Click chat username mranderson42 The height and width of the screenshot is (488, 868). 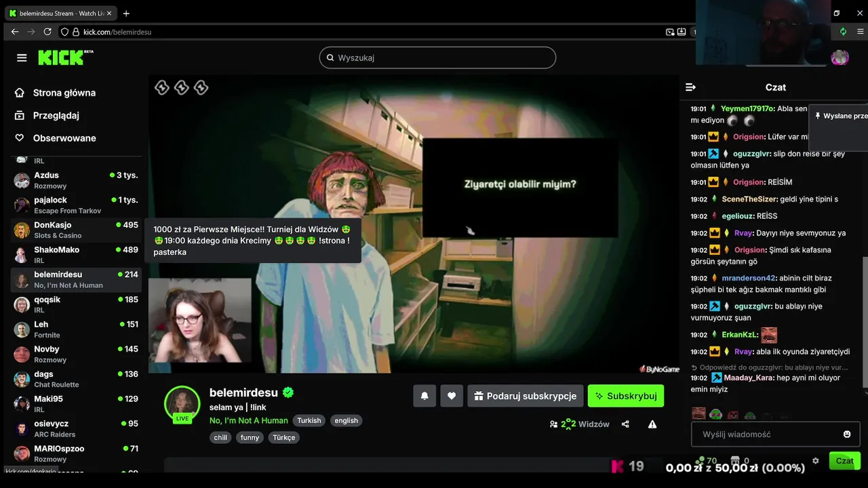(x=749, y=278)
